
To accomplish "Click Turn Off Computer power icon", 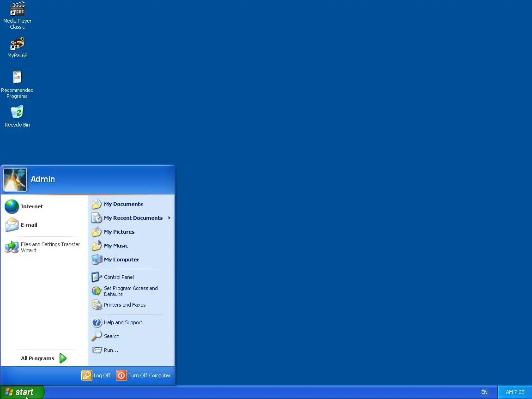I will [x=121, y=375].
